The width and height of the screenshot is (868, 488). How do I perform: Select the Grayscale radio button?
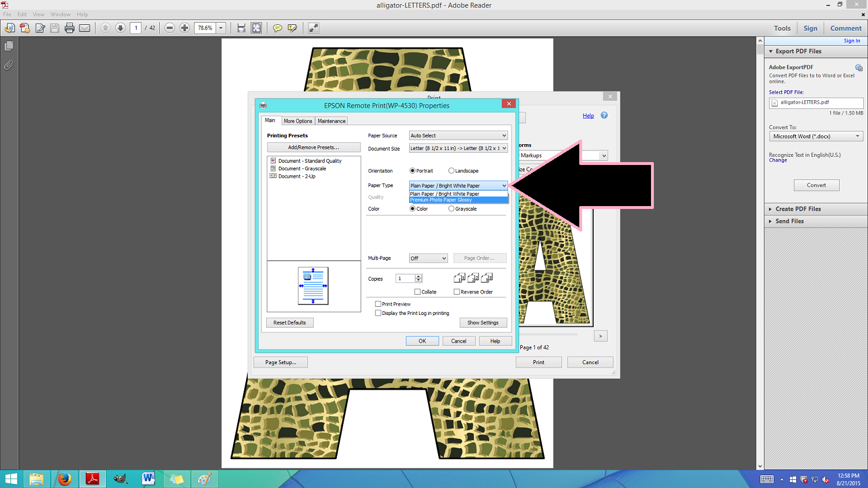tap(451, 209)
